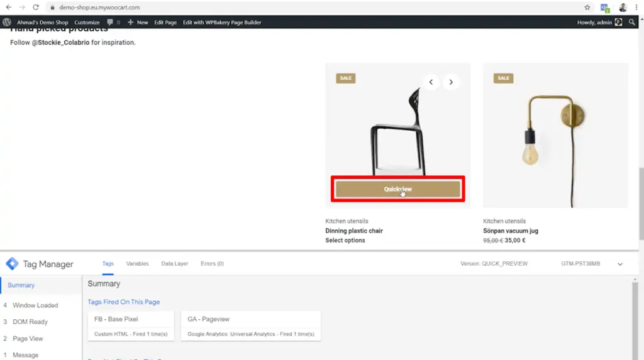Open the blue browser extension icon
The width and height of the screenshot is (644, 360).
tap(604, 8)
